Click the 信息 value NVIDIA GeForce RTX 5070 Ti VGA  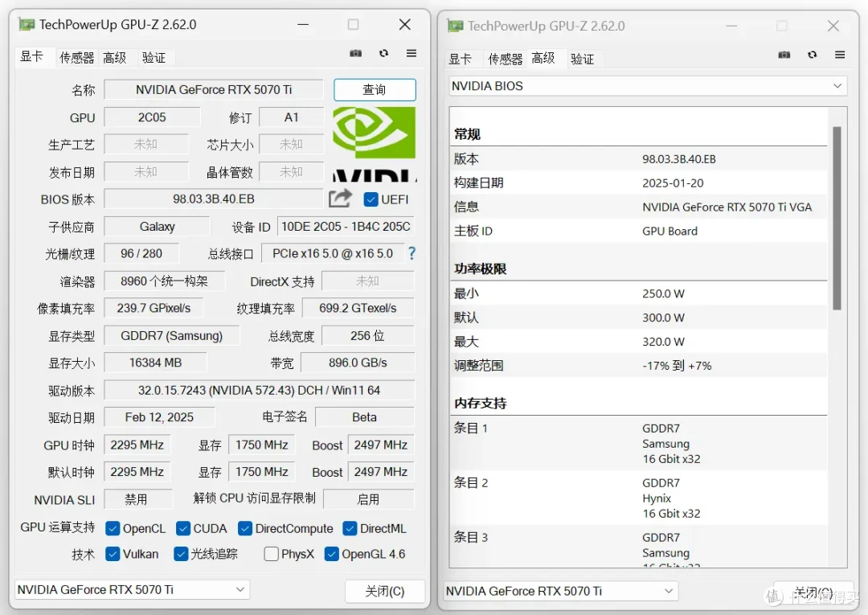pyautogui.click(x=727, y=207)
